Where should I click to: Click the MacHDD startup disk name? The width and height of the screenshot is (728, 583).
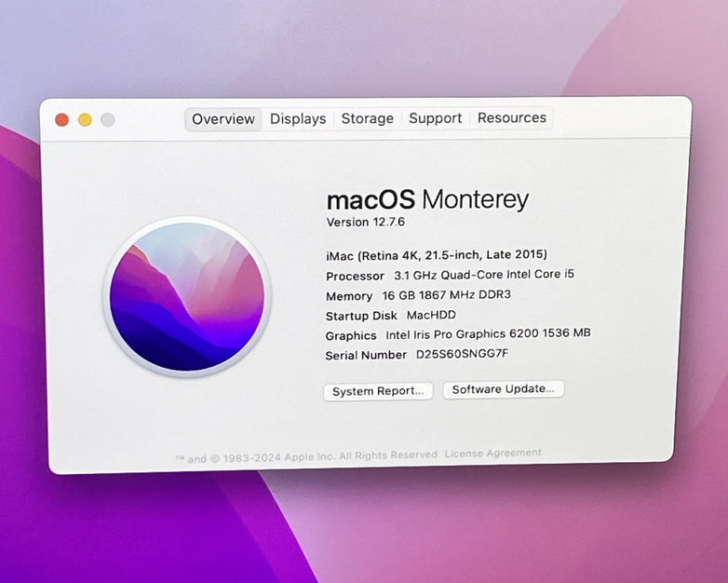431,315
